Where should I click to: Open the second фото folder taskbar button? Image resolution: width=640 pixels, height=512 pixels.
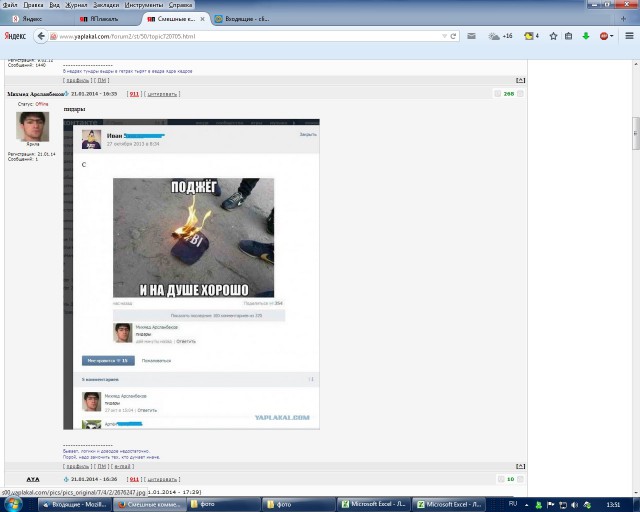click(x=300, y=505)
